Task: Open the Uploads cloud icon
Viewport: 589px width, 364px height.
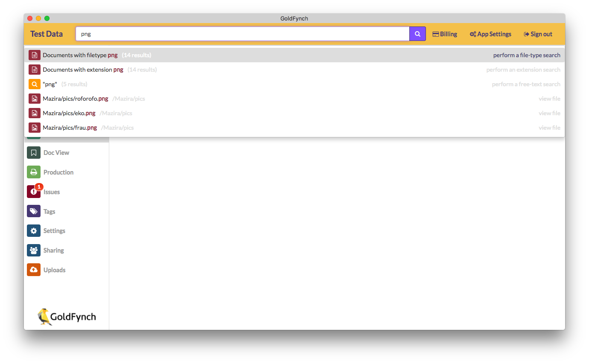Action: coord(34,270)
